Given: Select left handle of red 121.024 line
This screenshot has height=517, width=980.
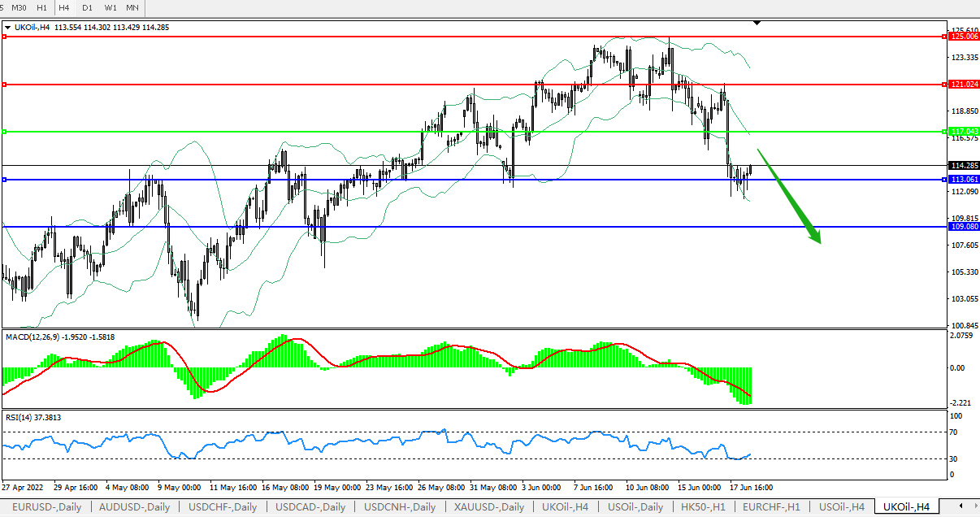Looking at the screenshot, I should pyautogui.click(x=5, y=85).
